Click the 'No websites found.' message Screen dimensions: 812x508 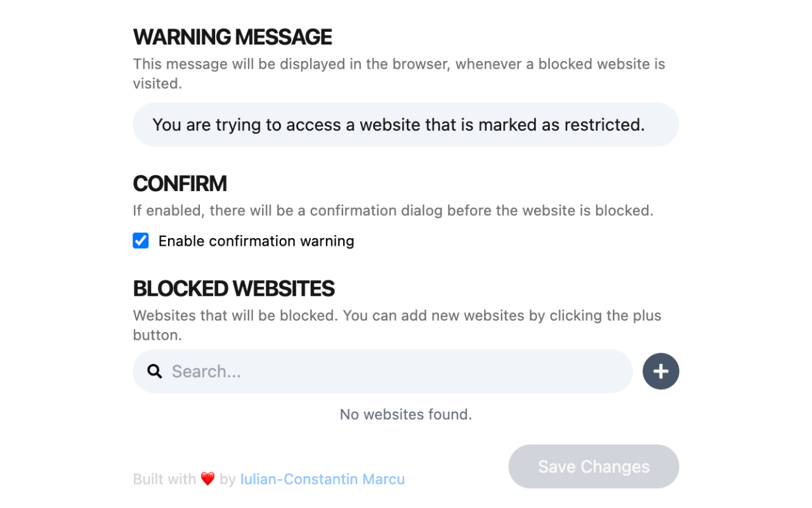coord(405,414)
